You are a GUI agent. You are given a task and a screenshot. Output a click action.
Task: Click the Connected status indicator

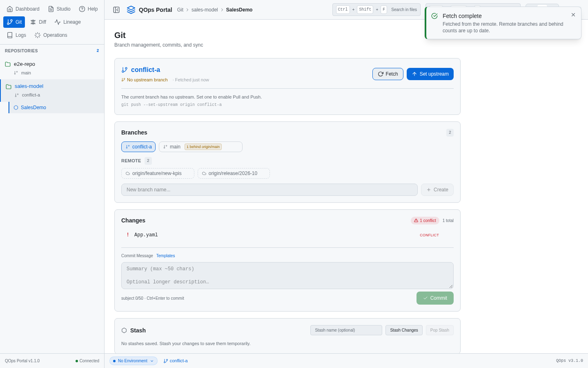[87, 361]
